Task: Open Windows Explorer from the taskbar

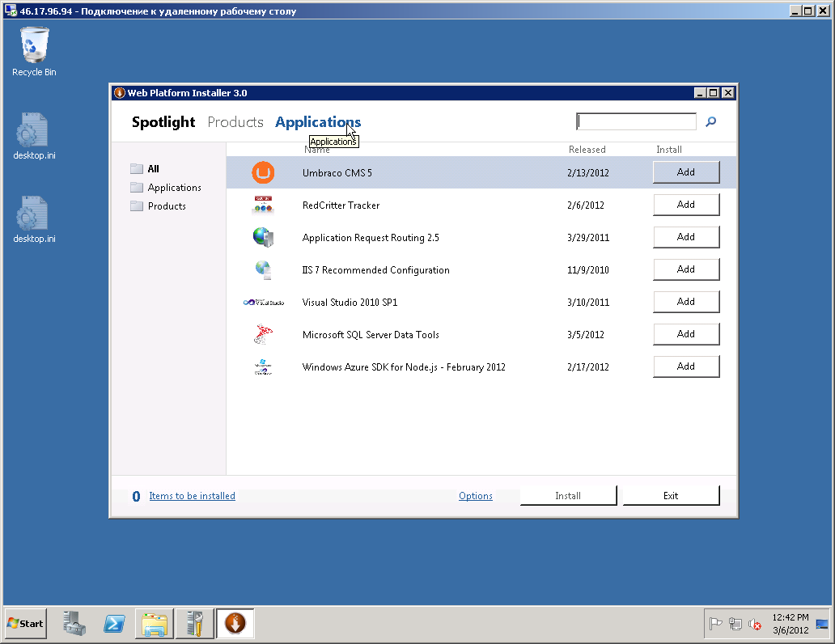Action: [155, 623]
